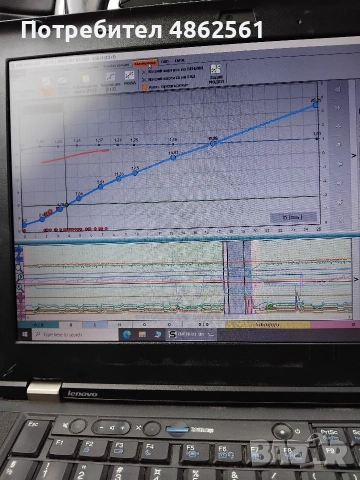Select the blue curve point labeled 14.01
This screenshot has height=480, width=360.
click(x=173, y=157)
